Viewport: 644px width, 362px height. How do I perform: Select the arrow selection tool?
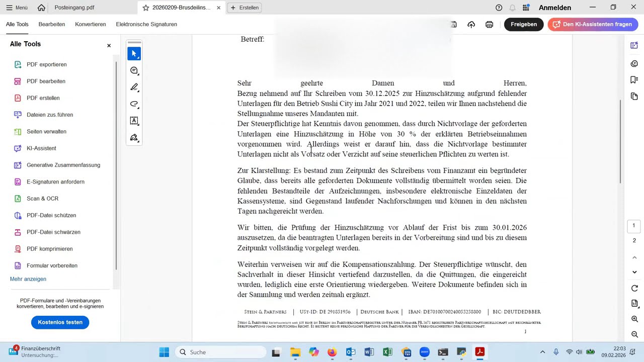[x=134, y=53]
